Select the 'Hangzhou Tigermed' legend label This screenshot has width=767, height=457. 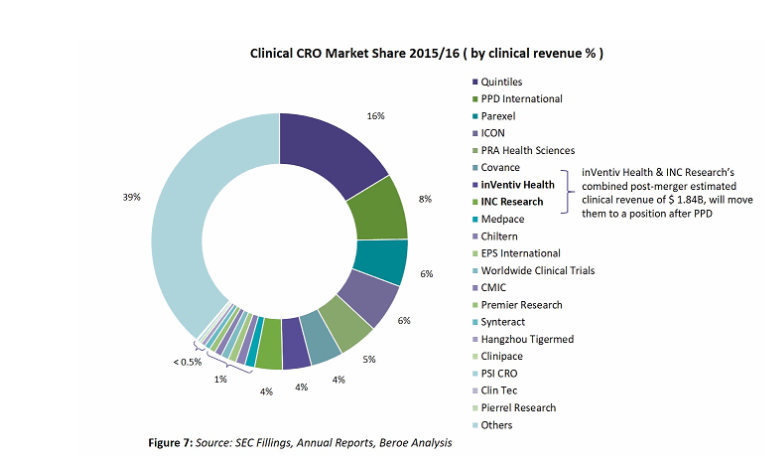[527, 339]
